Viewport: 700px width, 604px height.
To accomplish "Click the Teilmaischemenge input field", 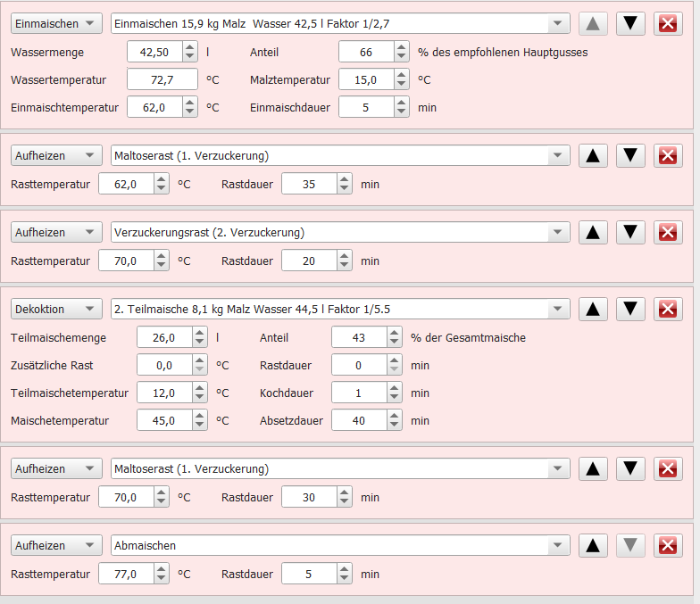I will click(x=164, y=337).
